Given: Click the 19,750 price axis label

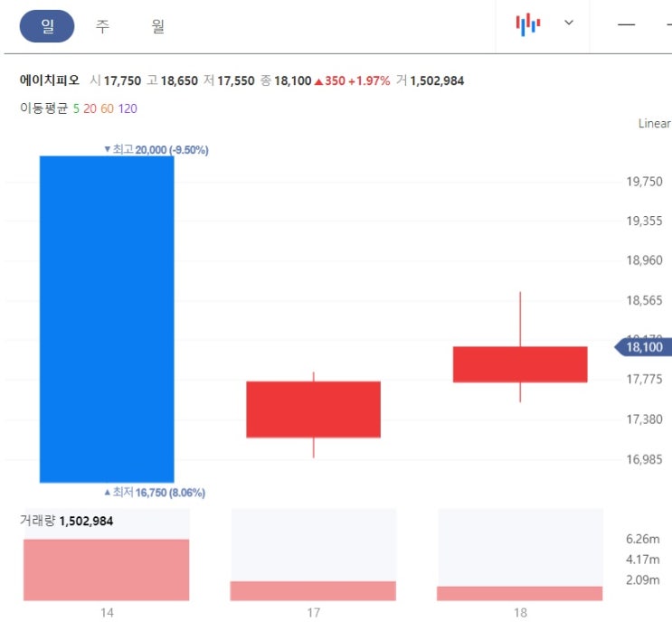Looking at the screenshot, I should click(x=644, y=182).
